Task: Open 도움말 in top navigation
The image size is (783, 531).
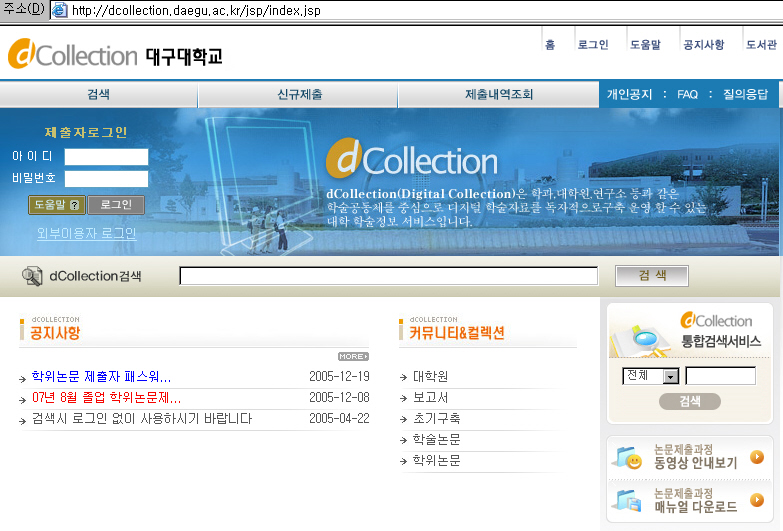Action: [645, 45]
